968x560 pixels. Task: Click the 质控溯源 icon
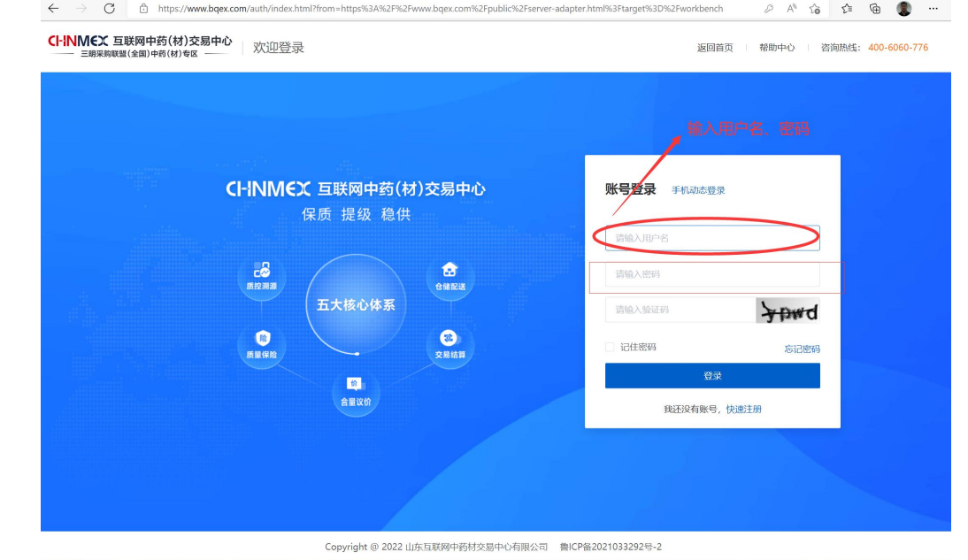(262, 276)
